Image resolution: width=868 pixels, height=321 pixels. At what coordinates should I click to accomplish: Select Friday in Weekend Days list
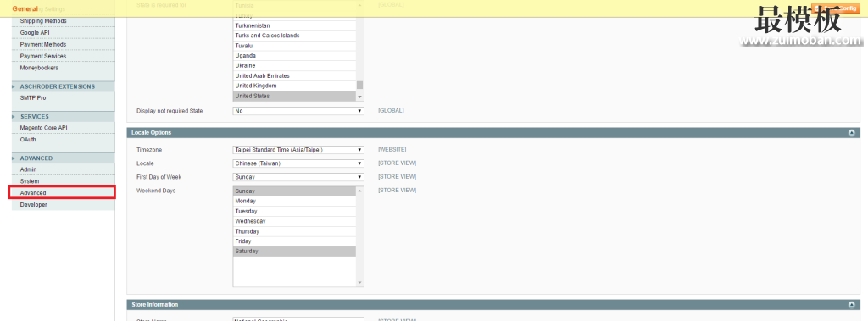click(x=294, y=241)
